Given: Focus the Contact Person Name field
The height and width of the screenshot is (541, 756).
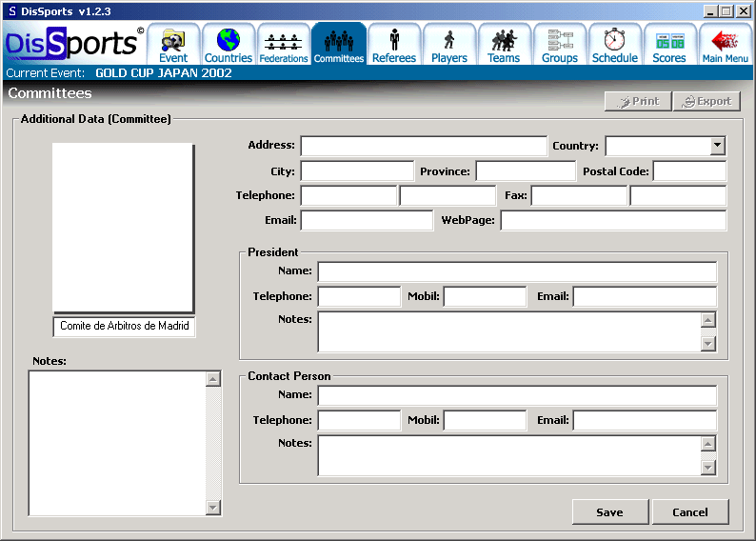Looking at the screenshot, I should click(x=517, y=396).
